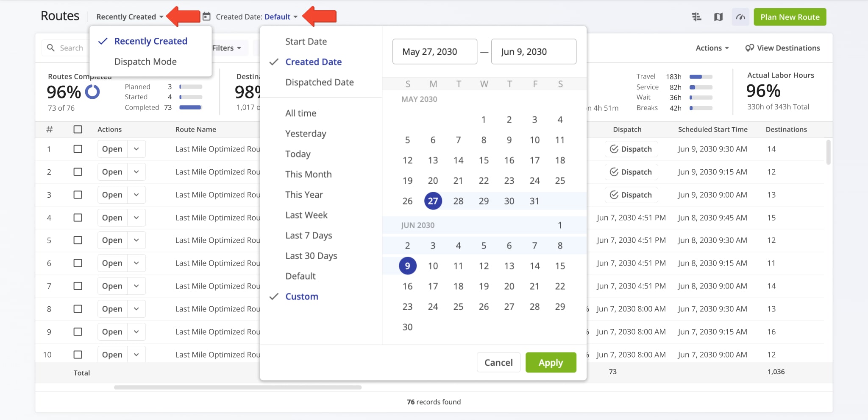Click the search magnifier icon
Viewport: 868px width, 420px height.
pos(51,48)
